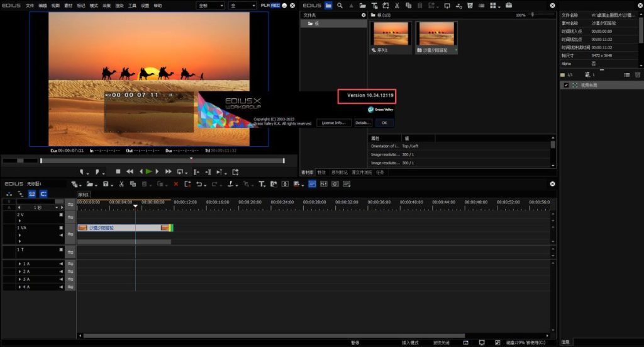644x347 pixels.
Task: Click the Open project folder icon on the timeline
Action: (89, 184)
